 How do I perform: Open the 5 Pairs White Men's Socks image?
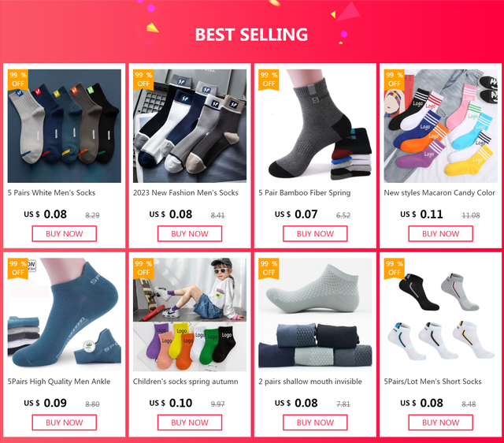(x=65, y=126)
